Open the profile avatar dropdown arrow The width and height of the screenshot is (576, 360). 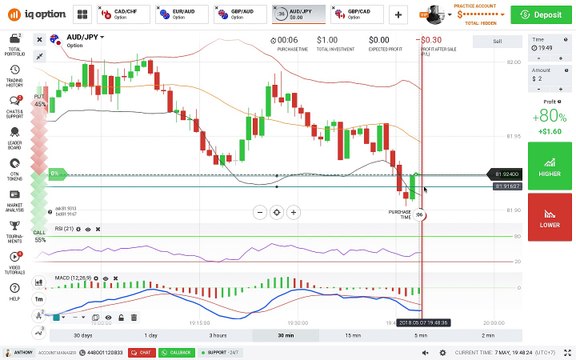click(x=450, y=15)
